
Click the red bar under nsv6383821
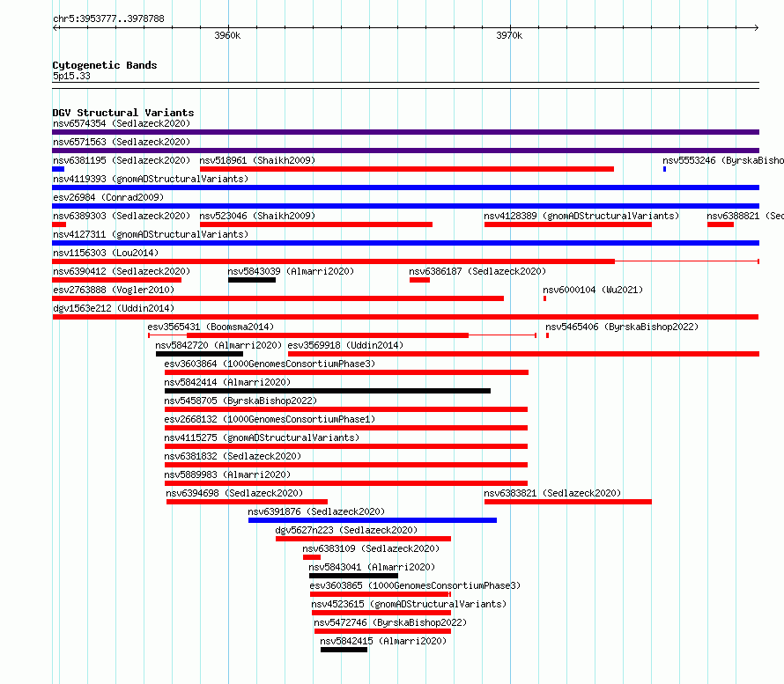tap(568, 502)
